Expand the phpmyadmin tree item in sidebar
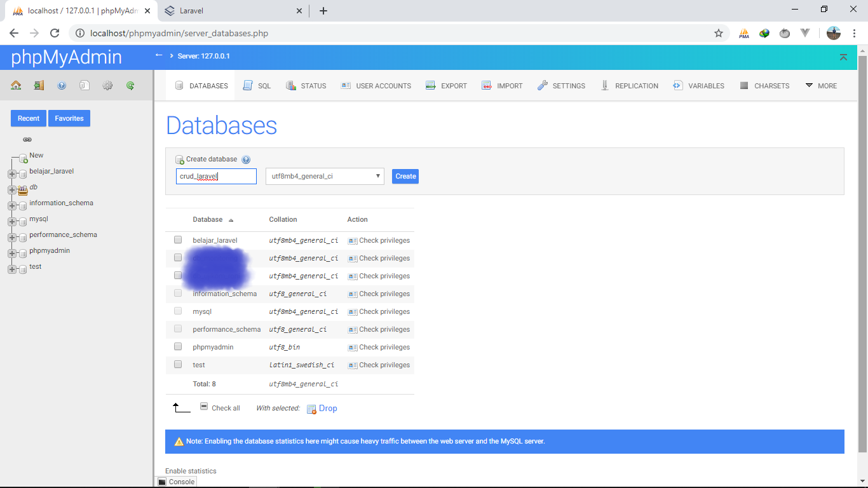This screenshot has width=868, height=488. 11,250
